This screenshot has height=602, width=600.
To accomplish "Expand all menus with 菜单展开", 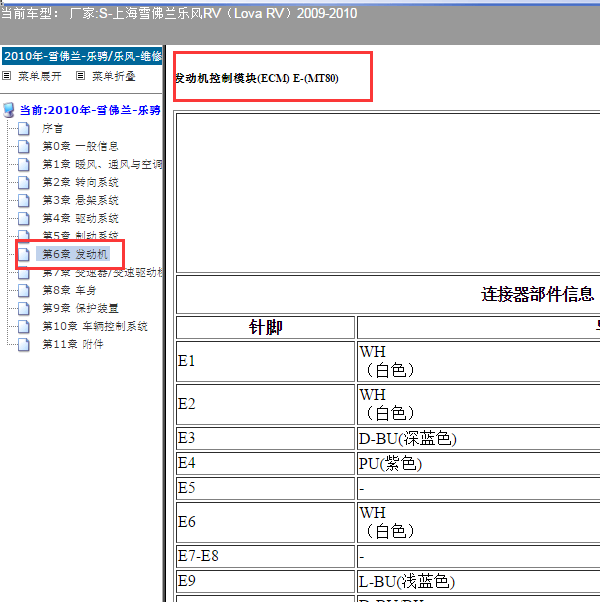I will tap(40, 76).
